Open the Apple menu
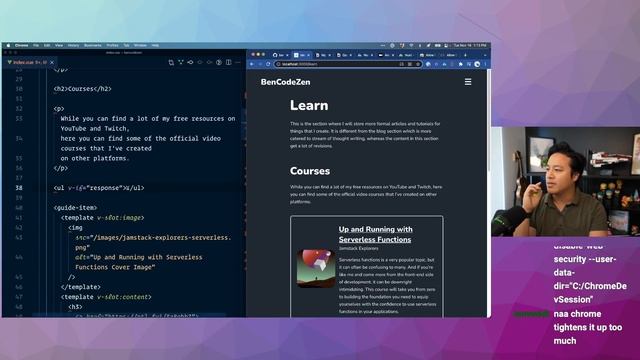 [8, 45]
